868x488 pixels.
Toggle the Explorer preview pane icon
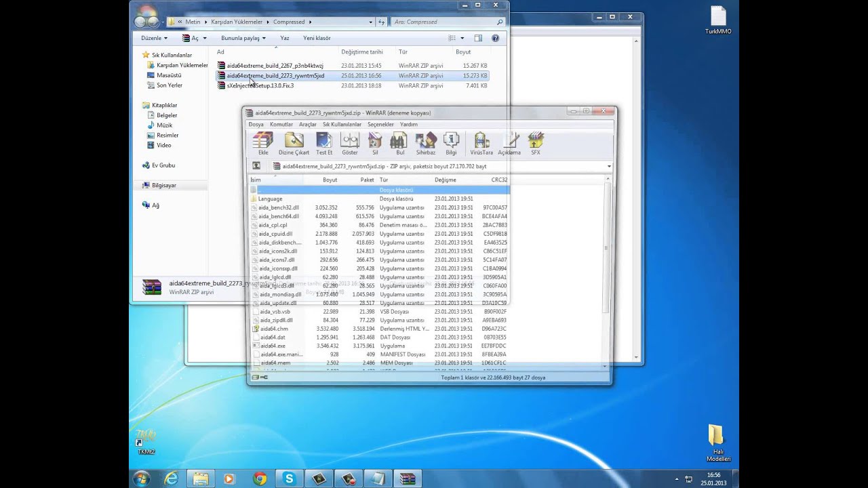(478, 38)
